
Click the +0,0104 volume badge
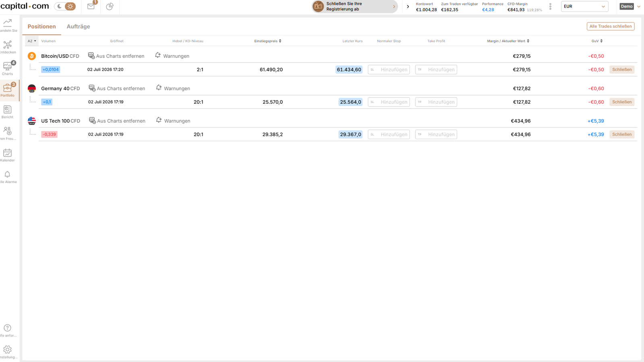pos(51,70)
